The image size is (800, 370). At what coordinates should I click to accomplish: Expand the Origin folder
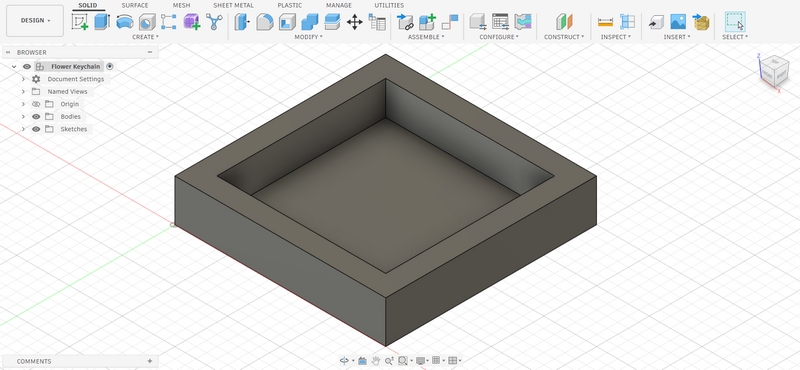pyautogui.click(x=23, y=104)
